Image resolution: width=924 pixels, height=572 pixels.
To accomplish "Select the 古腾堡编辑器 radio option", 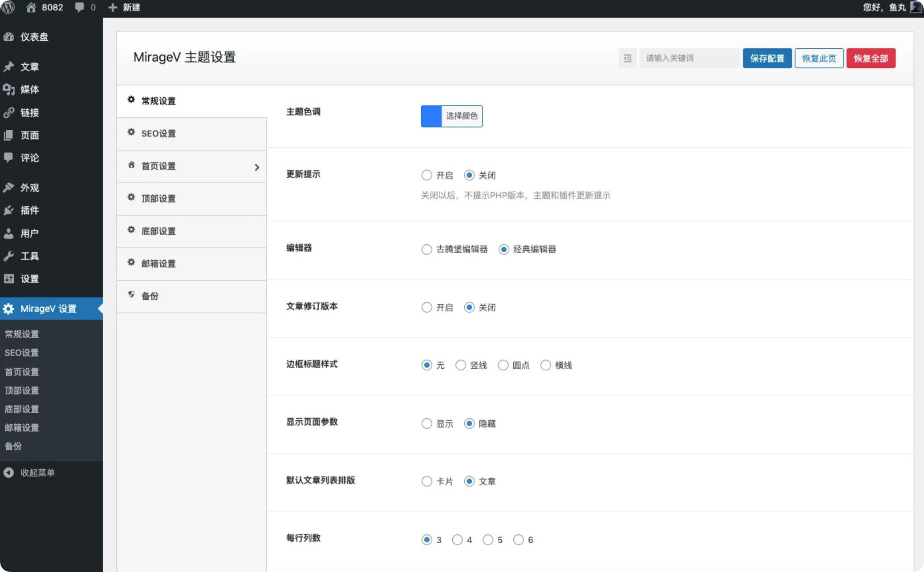I will coord(426,249).
